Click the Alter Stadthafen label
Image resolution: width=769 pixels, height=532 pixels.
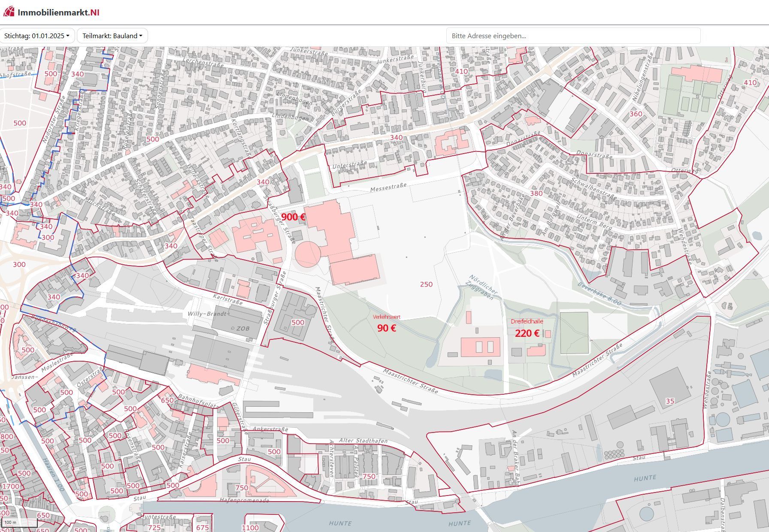pos(363,441)
